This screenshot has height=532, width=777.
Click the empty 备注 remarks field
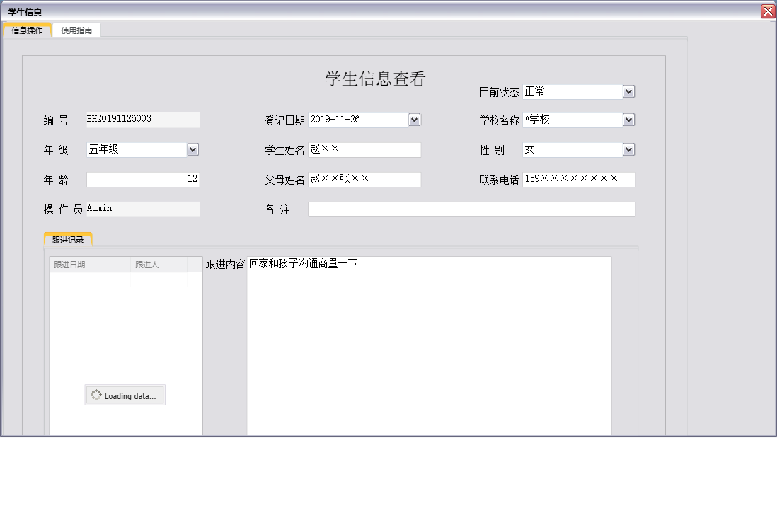(471, 209)
